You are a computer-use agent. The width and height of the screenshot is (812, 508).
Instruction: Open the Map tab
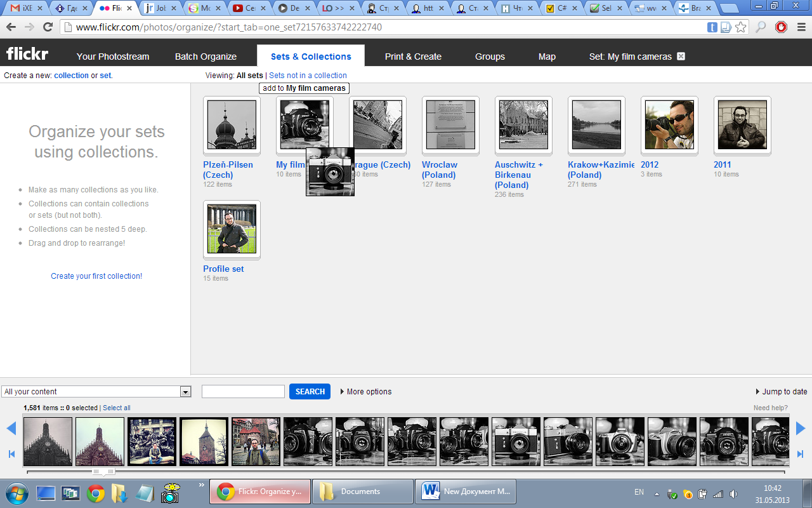pyautogui.click(x=547, y=57)
